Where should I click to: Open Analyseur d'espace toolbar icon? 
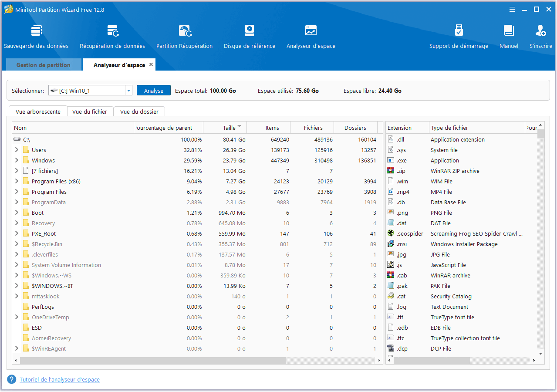(311, 31)
